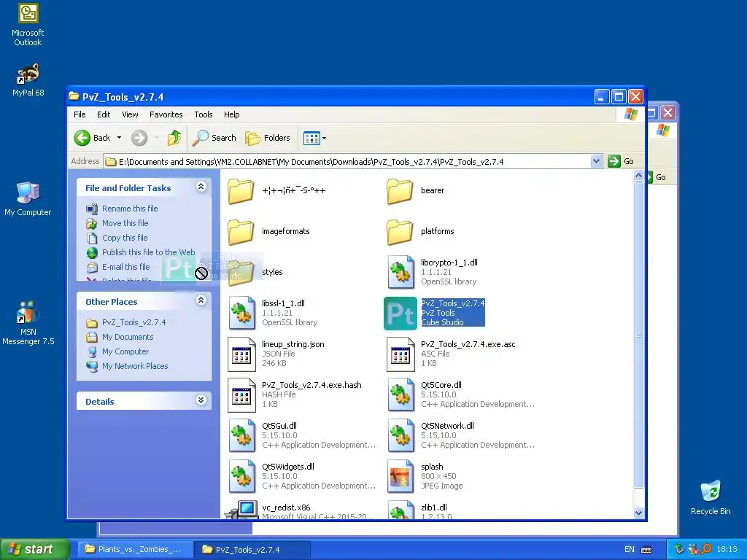This screenshot has width=747, height=560.
Task: Open the Views dropdown button
Action: [x=314, y=138]
